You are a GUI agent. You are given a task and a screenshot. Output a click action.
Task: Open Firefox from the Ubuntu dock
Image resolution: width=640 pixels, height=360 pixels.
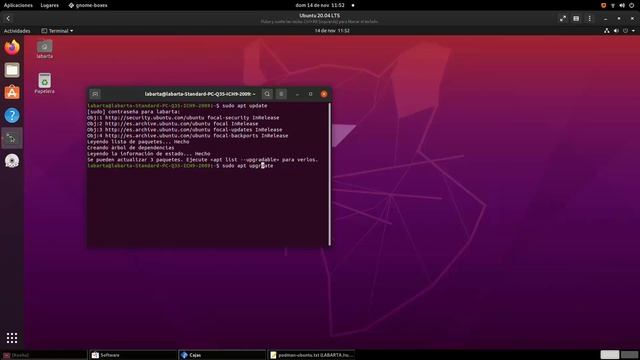pyautogui.click(x=12, y=47)
